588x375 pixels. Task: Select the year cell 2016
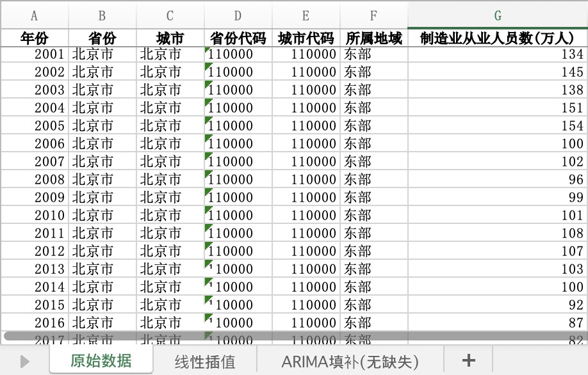(35, 323)
